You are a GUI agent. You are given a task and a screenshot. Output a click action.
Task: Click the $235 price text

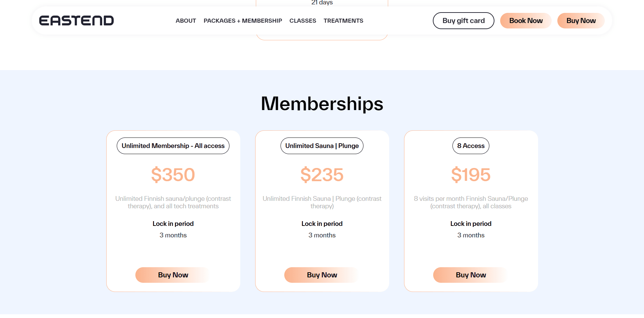tap(322, 175)
